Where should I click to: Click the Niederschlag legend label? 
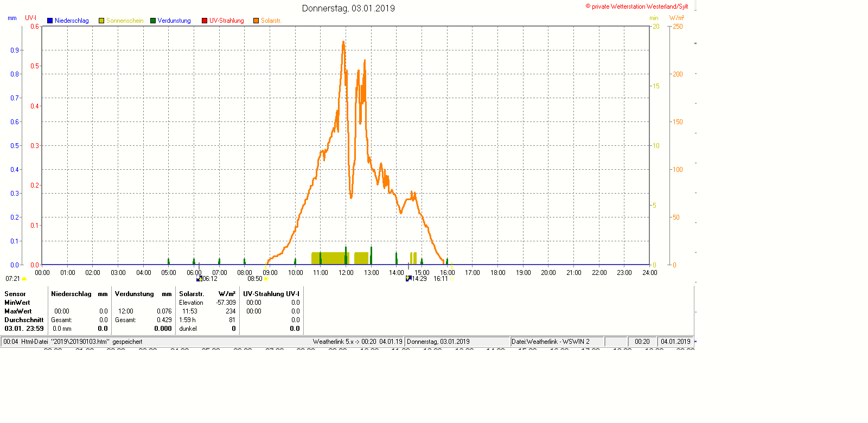(72, 21)
